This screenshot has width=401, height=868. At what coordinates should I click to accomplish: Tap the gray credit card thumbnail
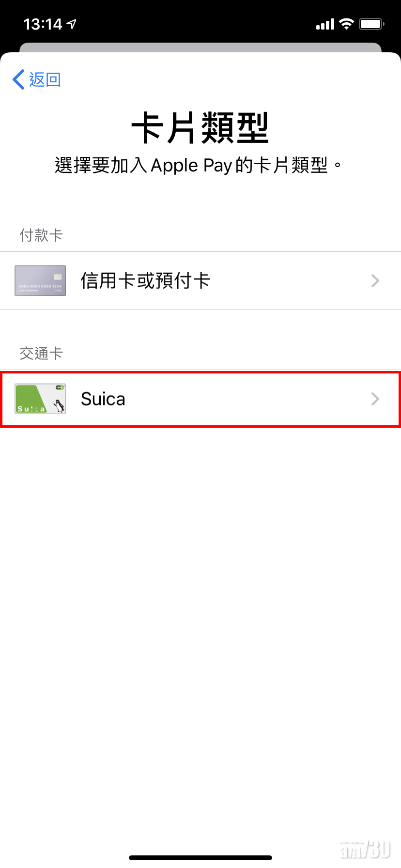coord(40,280)
